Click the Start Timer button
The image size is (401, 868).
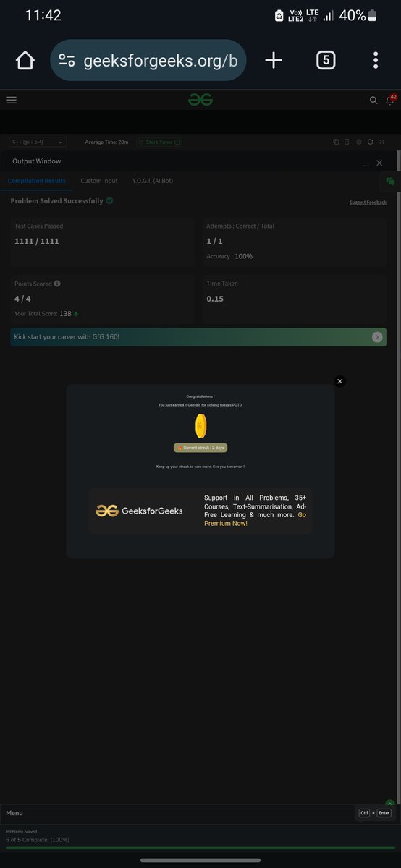pyautogui.click(x=159, y=142)
